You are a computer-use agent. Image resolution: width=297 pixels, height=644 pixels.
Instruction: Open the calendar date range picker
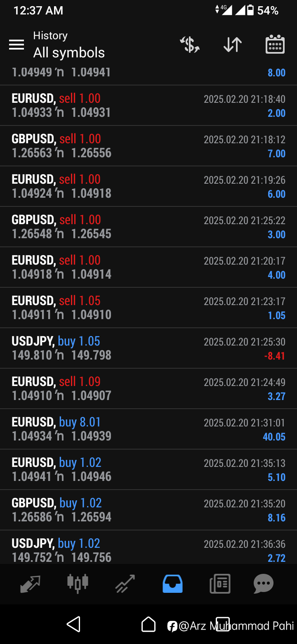275,45
